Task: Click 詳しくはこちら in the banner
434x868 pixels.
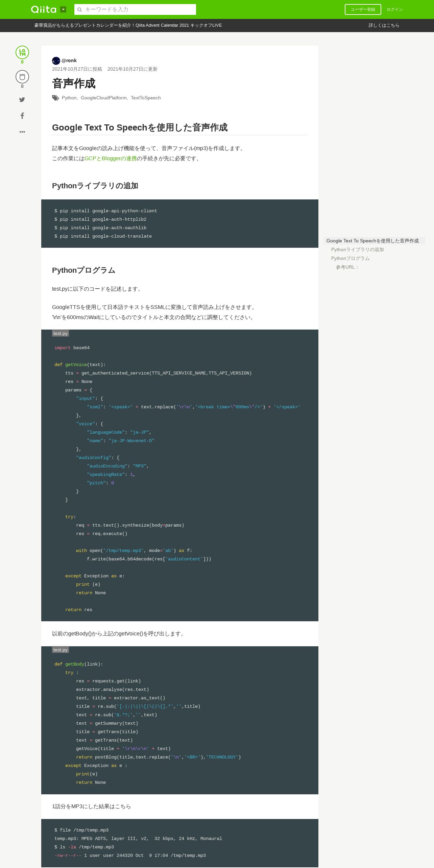Action: 384,25
